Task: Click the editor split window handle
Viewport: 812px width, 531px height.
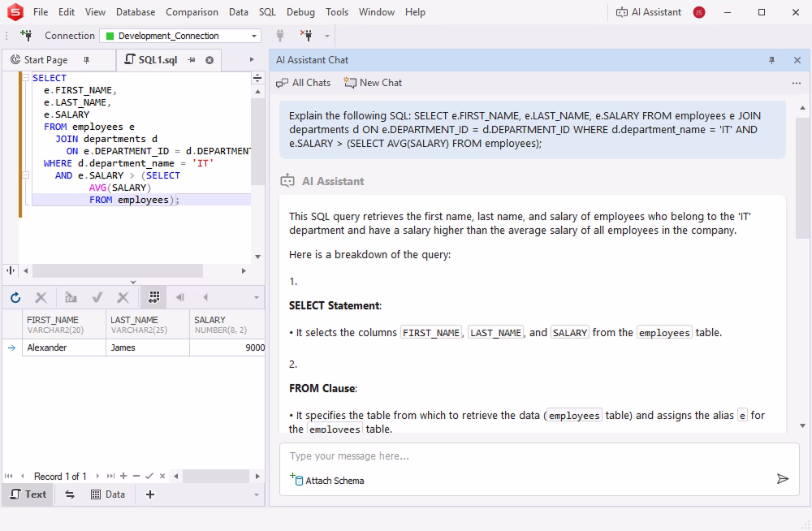Action: point(257,78)
